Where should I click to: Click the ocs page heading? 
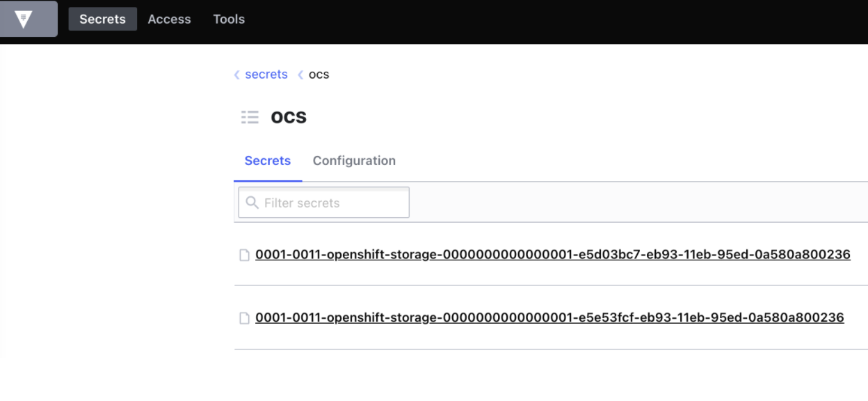coord(289,117)
